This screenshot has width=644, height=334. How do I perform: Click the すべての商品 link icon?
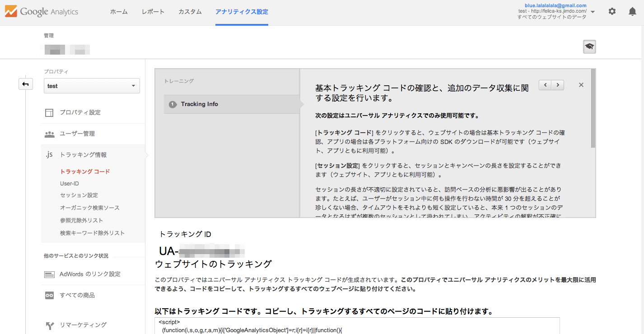coord(49,296)
